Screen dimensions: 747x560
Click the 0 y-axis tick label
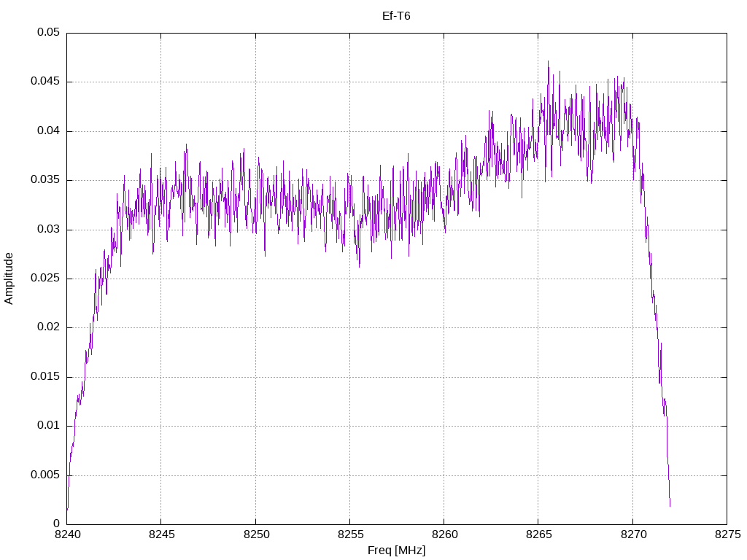tap(57, 524)
